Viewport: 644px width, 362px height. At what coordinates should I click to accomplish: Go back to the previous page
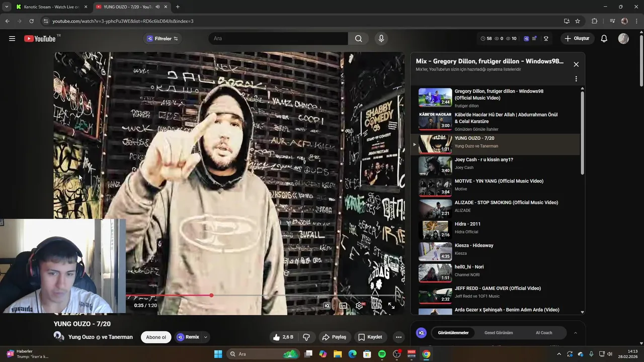pos(8,21)
